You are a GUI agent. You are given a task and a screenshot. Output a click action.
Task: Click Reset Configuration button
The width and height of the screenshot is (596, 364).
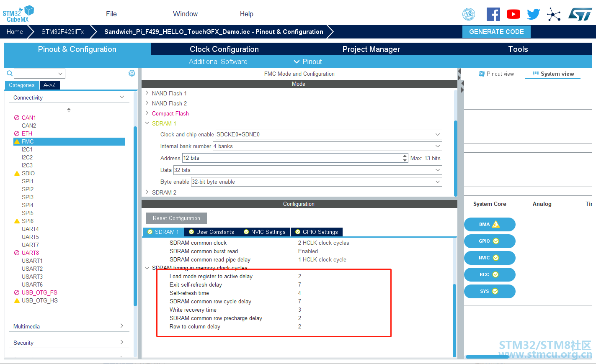[176, 218]
